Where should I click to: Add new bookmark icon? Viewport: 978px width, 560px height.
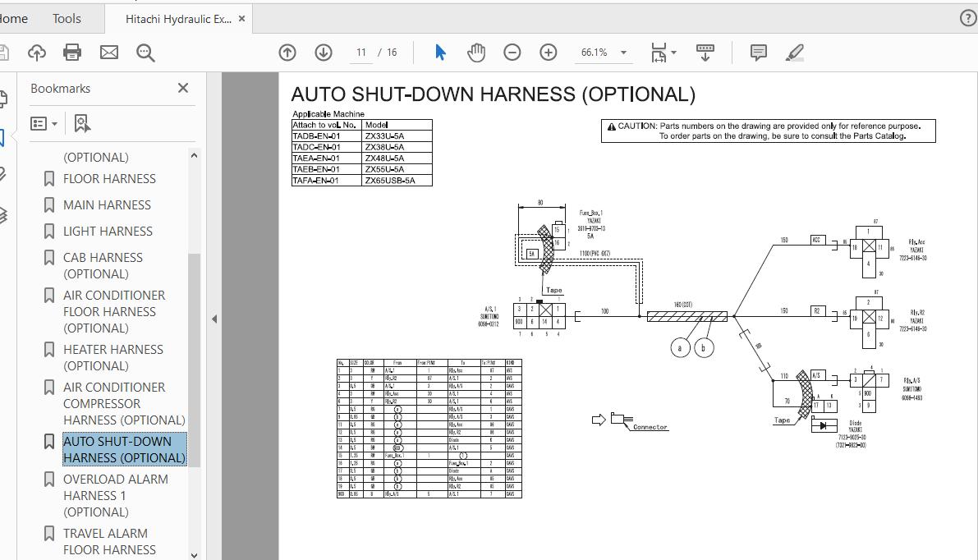click(82, 123)
